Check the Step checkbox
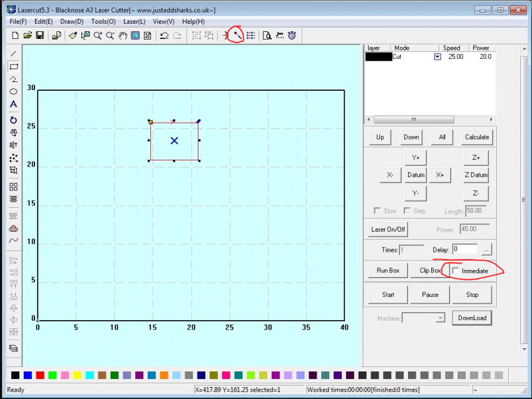The height and width of the screenshot is (399, 532). click(x=407, y=211)
